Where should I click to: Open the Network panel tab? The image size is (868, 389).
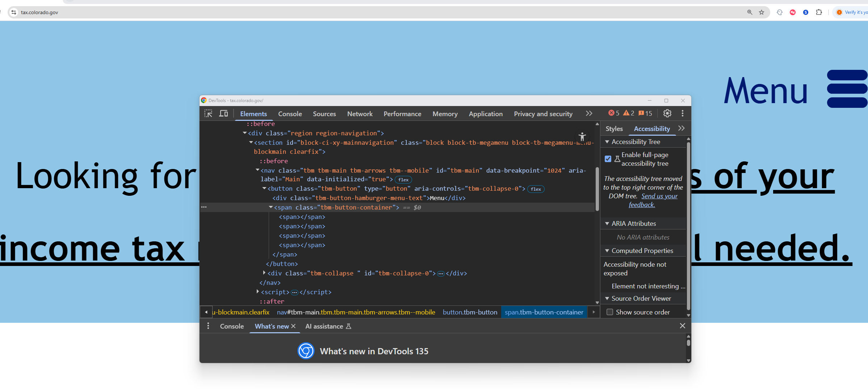coord(360,114)
